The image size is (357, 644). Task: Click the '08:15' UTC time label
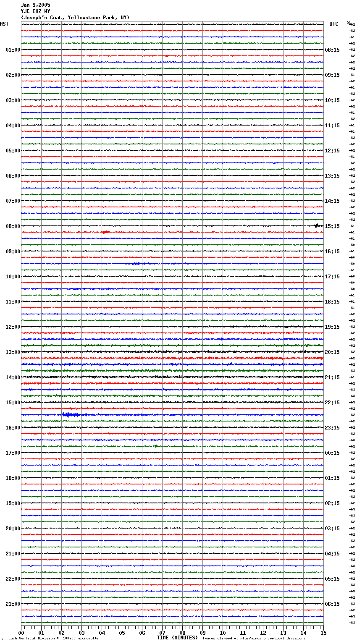[332, 50]
